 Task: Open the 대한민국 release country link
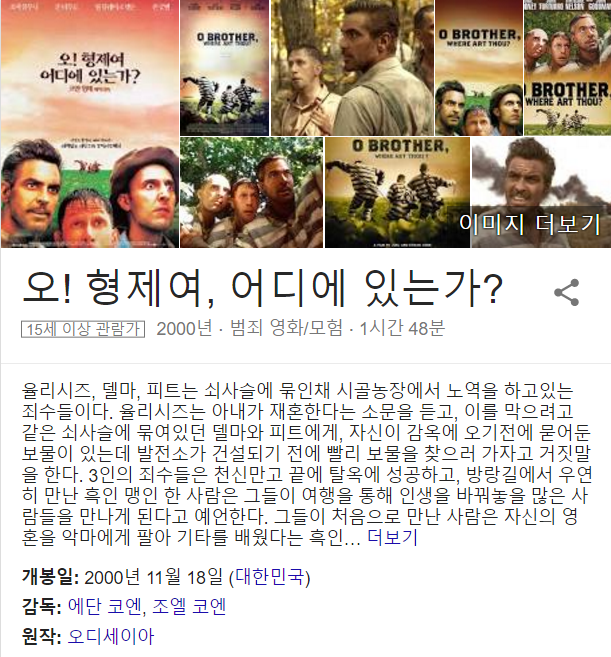[269, 577]
